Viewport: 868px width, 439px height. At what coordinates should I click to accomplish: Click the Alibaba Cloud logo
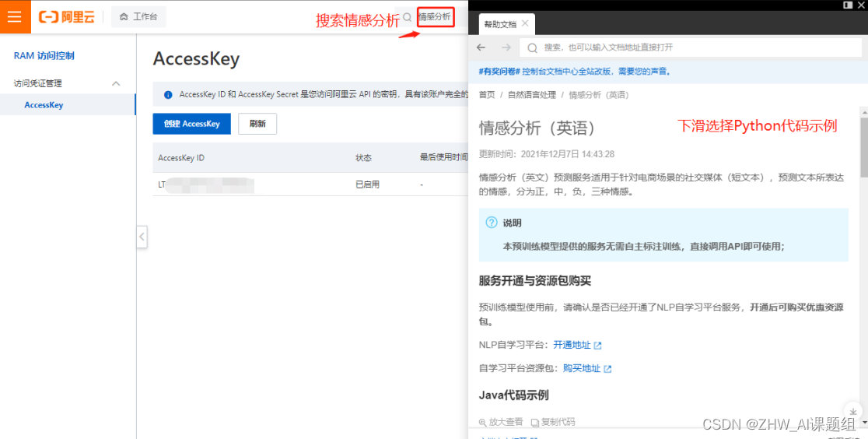[x=66, y=17]
